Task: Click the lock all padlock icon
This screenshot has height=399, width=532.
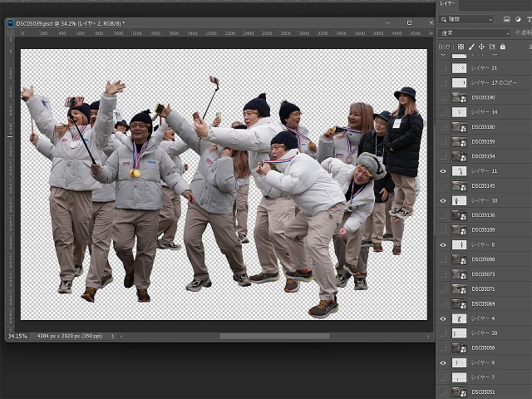Action: 502,47
